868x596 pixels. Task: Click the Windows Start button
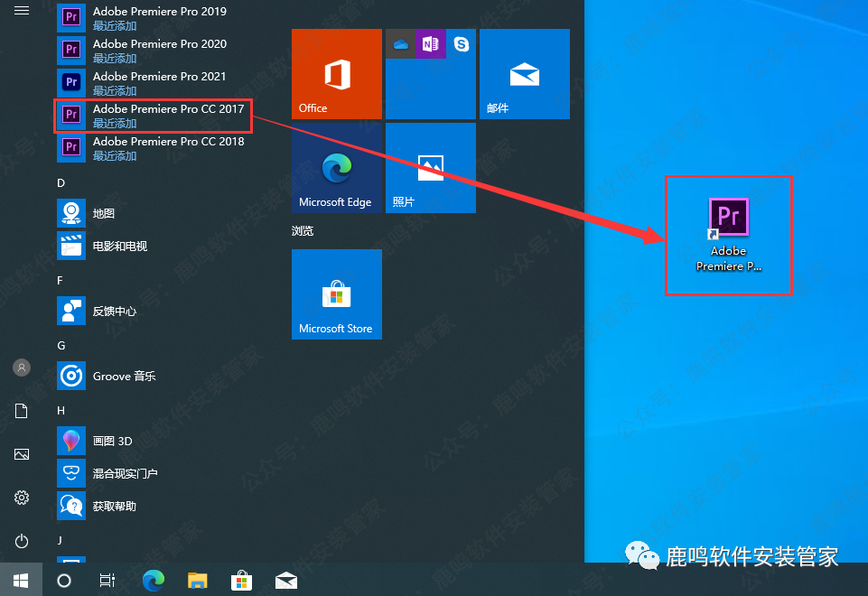pyautogui.click(x=20, y=580)
